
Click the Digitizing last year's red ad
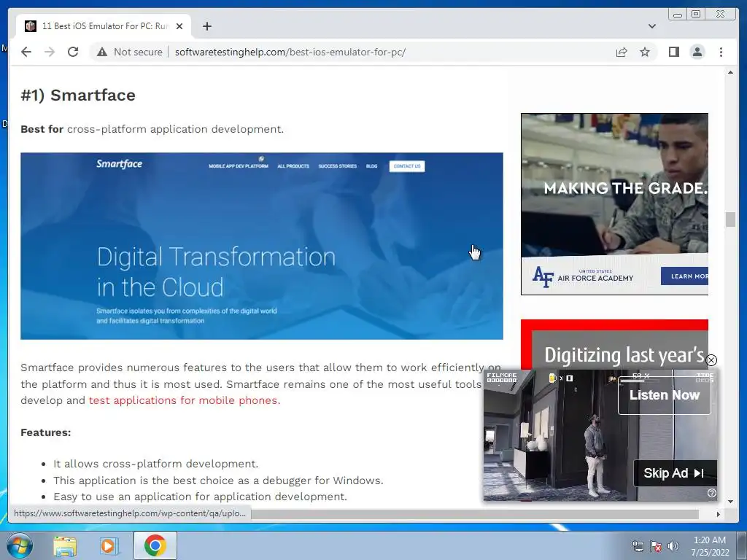pos(614,344)
